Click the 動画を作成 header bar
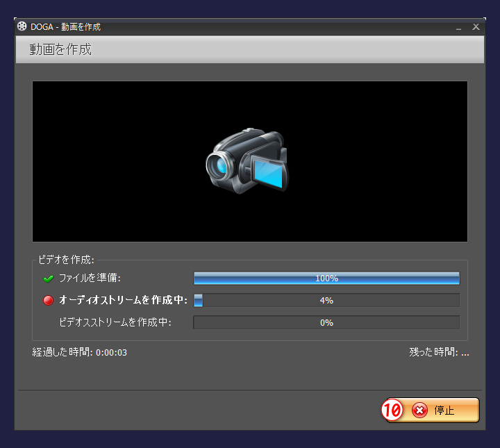This screenshot has width=500, height=448. (x=249, y=50)
